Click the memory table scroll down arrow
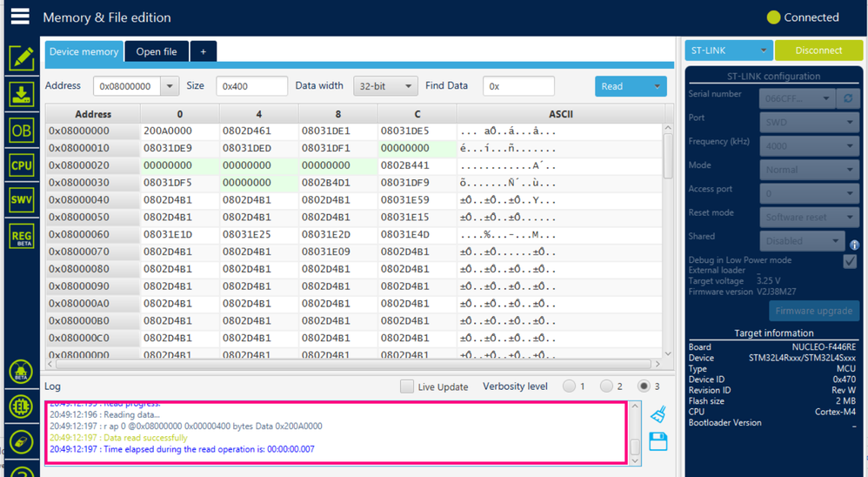The height and width of the screenshot is (477, 868). (x=668, y=353)
